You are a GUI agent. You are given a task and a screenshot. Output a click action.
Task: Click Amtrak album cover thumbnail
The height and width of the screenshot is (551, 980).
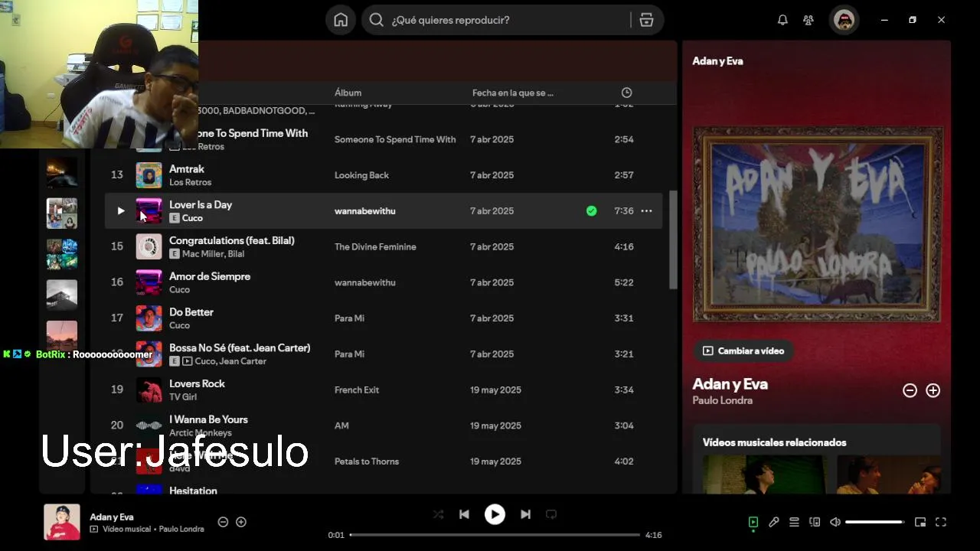[x=149, y=175]
